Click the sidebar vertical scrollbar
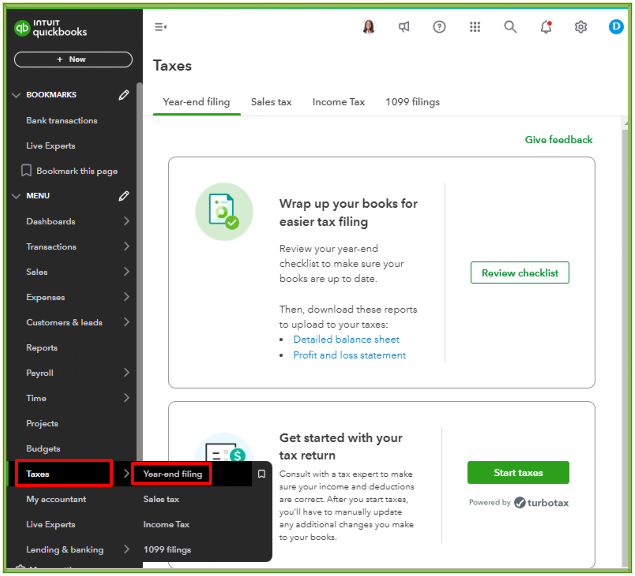The image size is (635, 576). (x=139, y=271)
